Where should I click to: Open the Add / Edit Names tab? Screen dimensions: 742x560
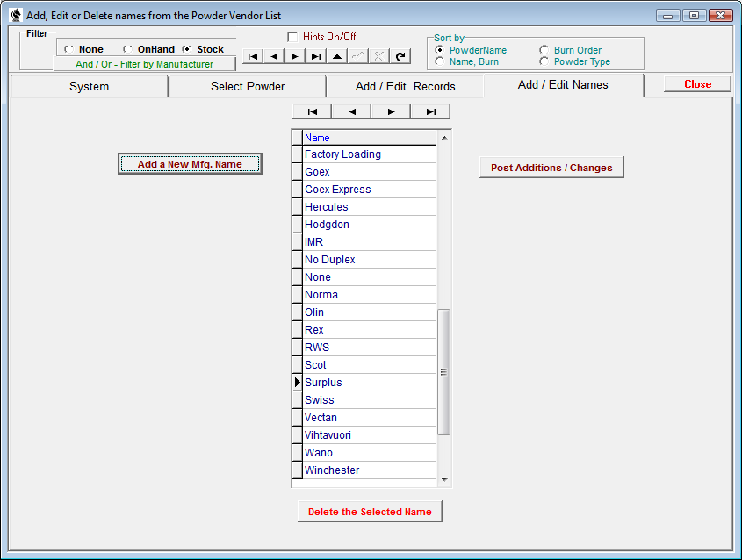pyautogui.click(x=563, y=85)
